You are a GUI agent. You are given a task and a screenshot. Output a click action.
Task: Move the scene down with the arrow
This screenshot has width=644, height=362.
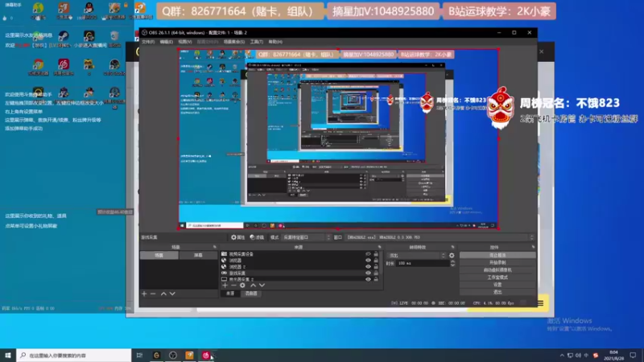point(172,294)
